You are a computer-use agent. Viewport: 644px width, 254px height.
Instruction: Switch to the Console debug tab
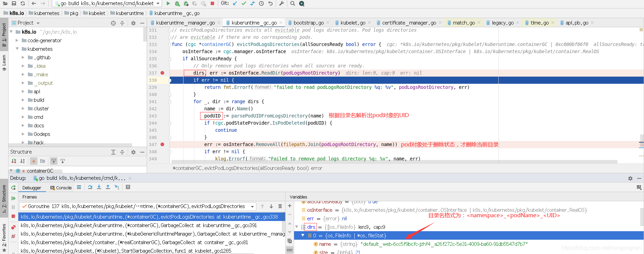pos(61,188)
